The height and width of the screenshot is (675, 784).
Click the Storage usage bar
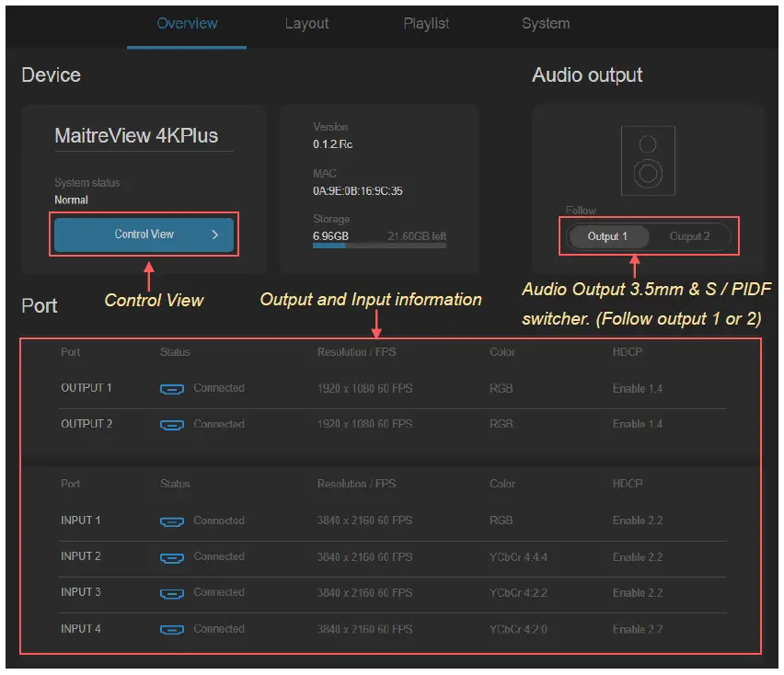click(379, 246)
